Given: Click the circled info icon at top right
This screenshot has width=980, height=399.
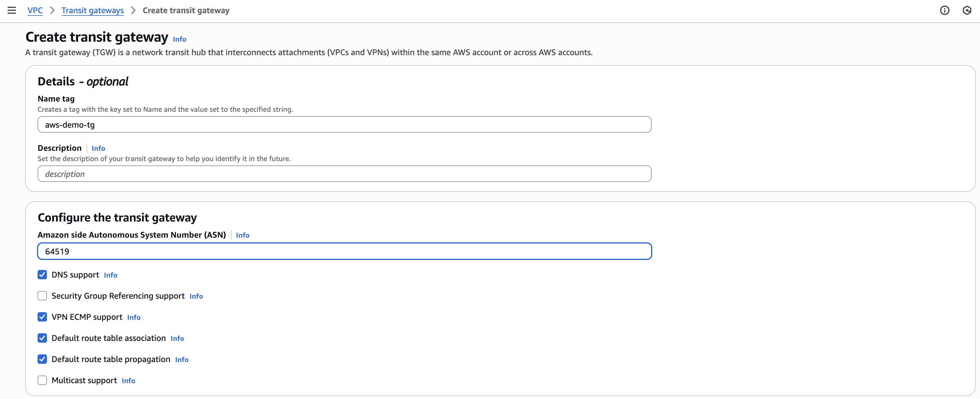Looking at the screenshot, I should pos(944,10).
